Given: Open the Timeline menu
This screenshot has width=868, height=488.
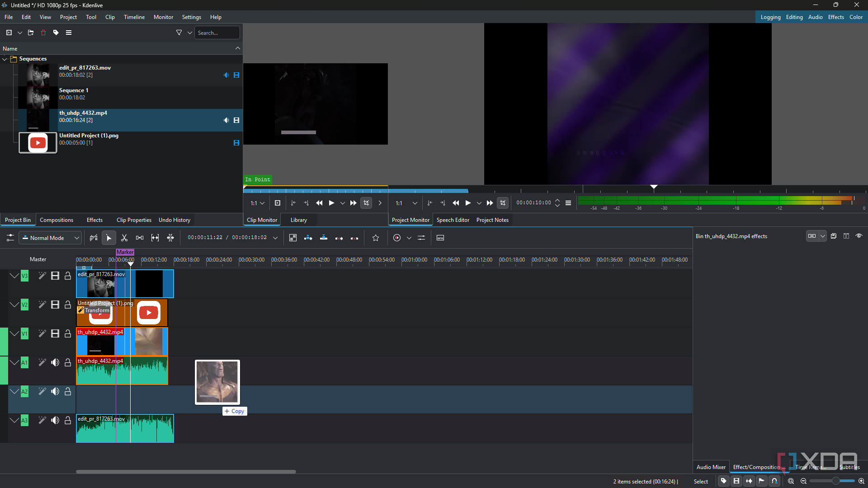Looking at the screenshot, I should pos(134,17).
